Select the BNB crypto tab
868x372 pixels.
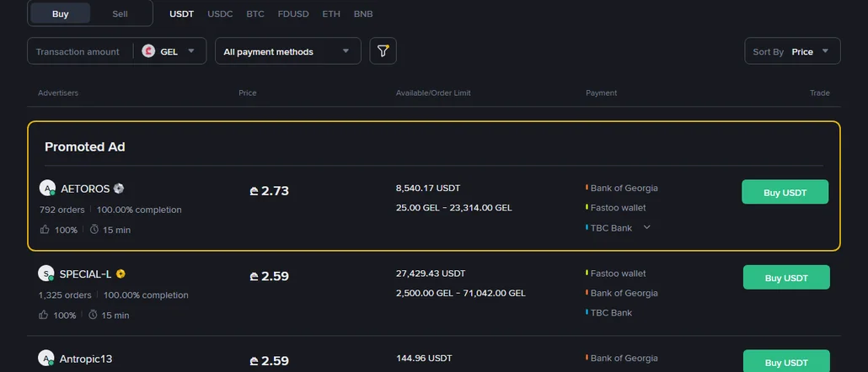coord(363,13)
